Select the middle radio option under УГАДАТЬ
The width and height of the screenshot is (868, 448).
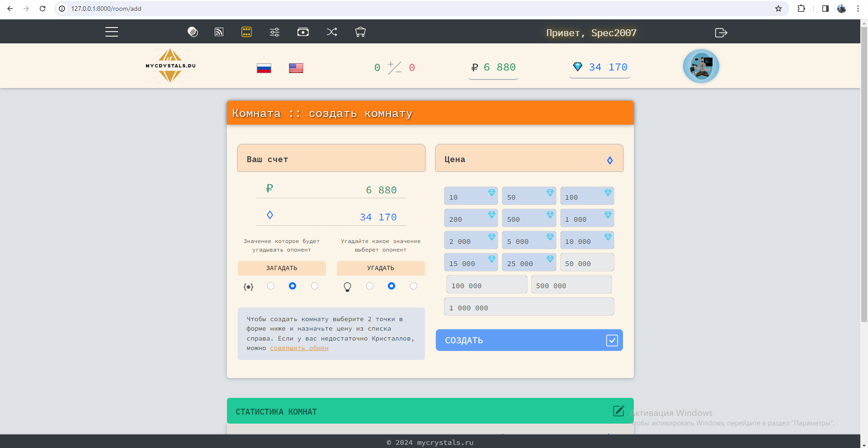[392, 286]
